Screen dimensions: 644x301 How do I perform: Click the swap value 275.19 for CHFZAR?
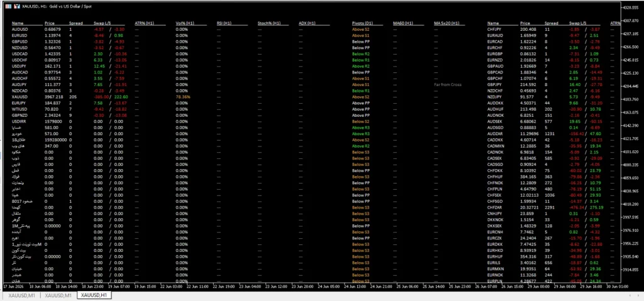(x=597, y=207)
